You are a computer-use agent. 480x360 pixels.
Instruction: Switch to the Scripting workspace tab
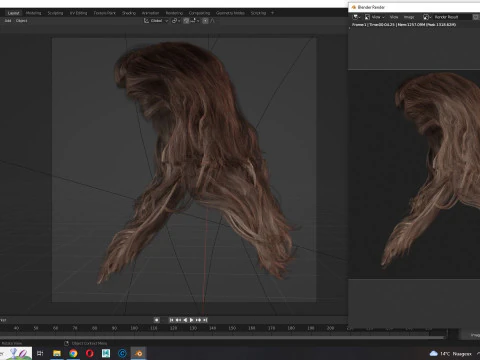click(258, 13)
